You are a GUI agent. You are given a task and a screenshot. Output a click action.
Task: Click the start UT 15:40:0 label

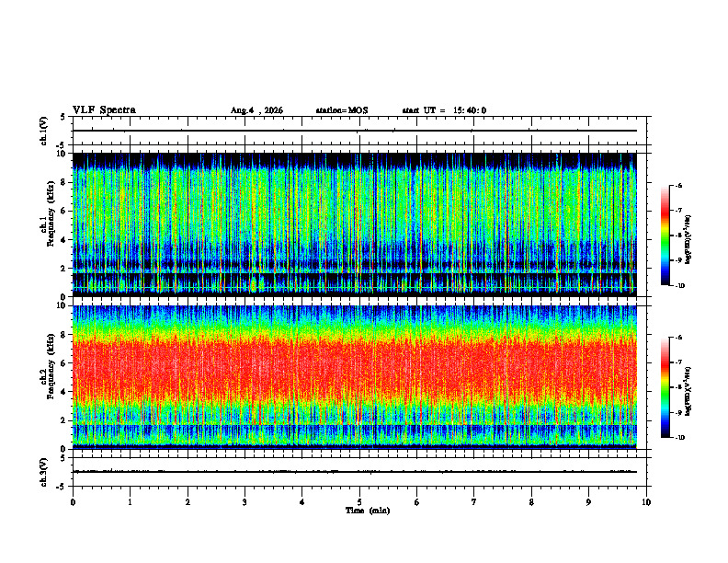tap(444, 110)
